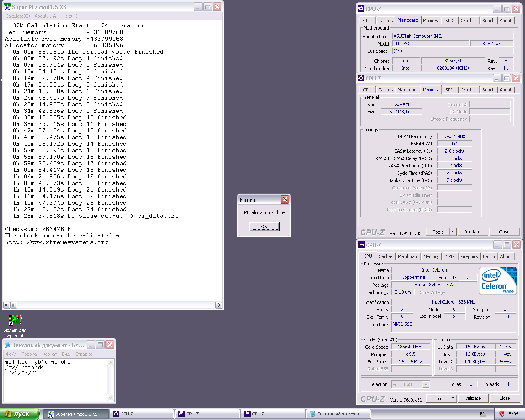The height and width of the screenshot is (420, 525).
Task: Click the system tray clock 5:06
Action: 513,414
